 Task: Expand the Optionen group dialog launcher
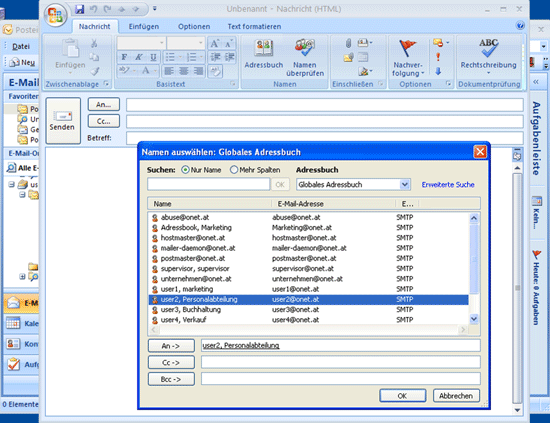(448, 83)
